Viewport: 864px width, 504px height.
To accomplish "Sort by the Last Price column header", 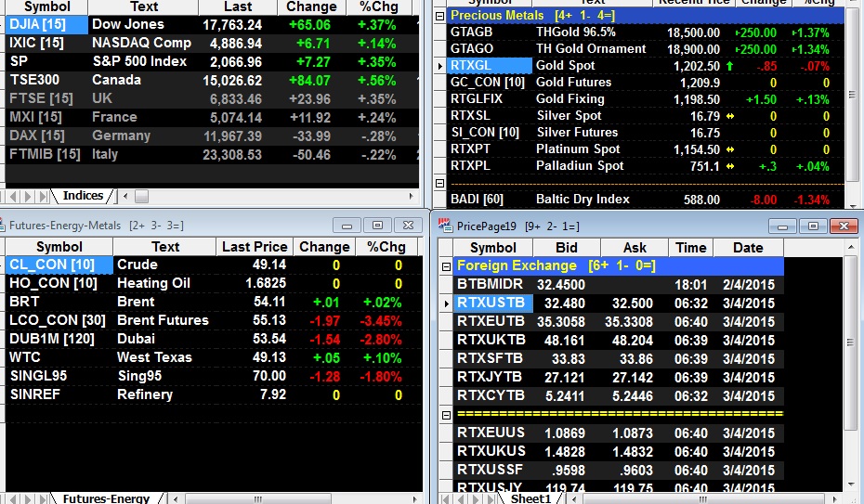I will [x=255, y=247].
